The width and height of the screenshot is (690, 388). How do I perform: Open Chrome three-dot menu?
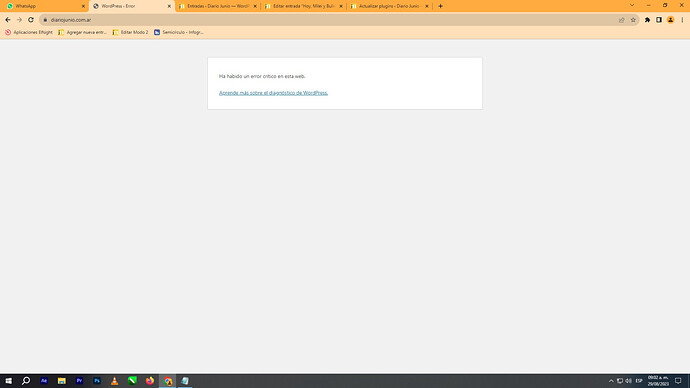click(x=683, y=20)
